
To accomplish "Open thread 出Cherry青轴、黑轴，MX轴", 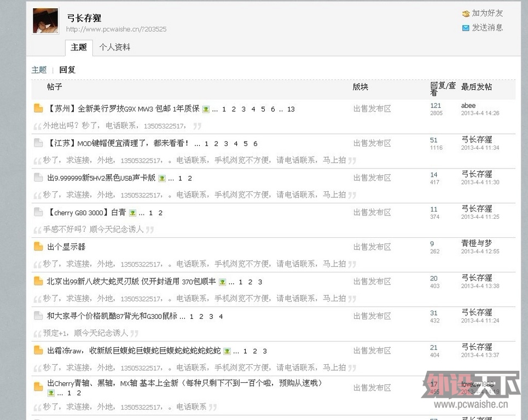I will click(x=185, y=383).
